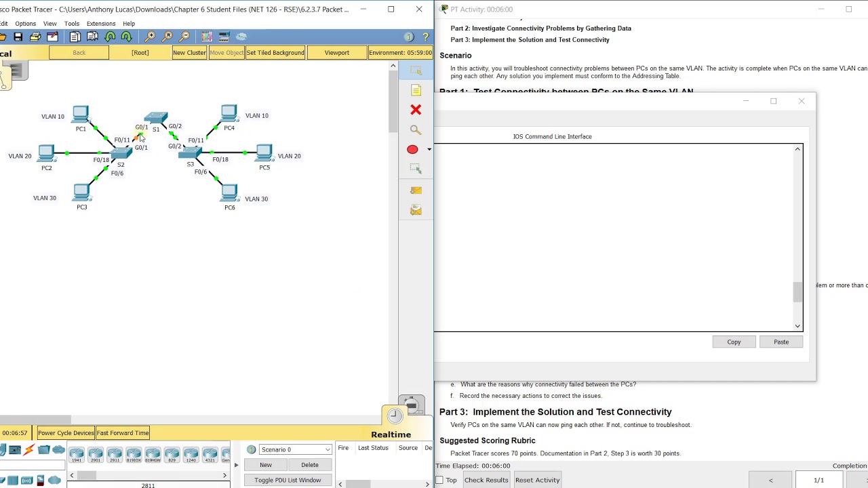Open the Help menu
The image size is (868, 488).
click(129, 24)
